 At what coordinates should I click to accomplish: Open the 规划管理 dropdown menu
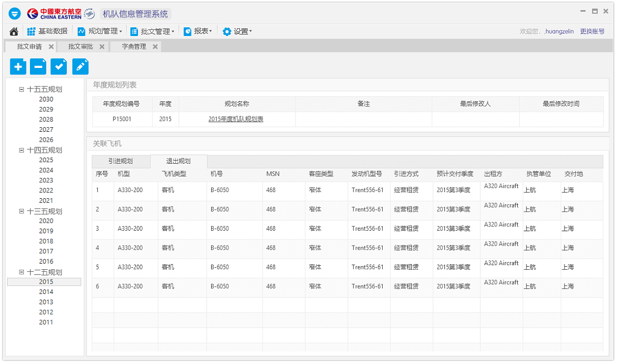[100, 31]
